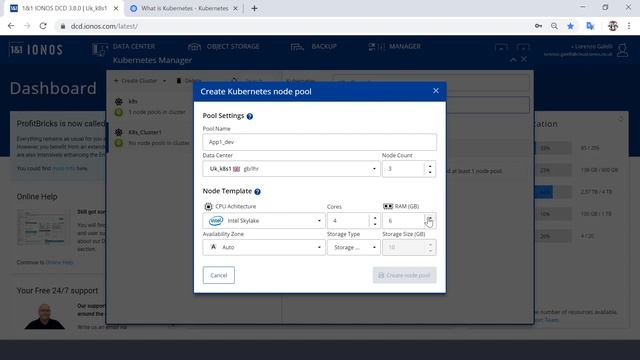The width and height of the screenshot is (640, 360).
Task: Increase Node Count with up arrow
Action: point(430,166)
